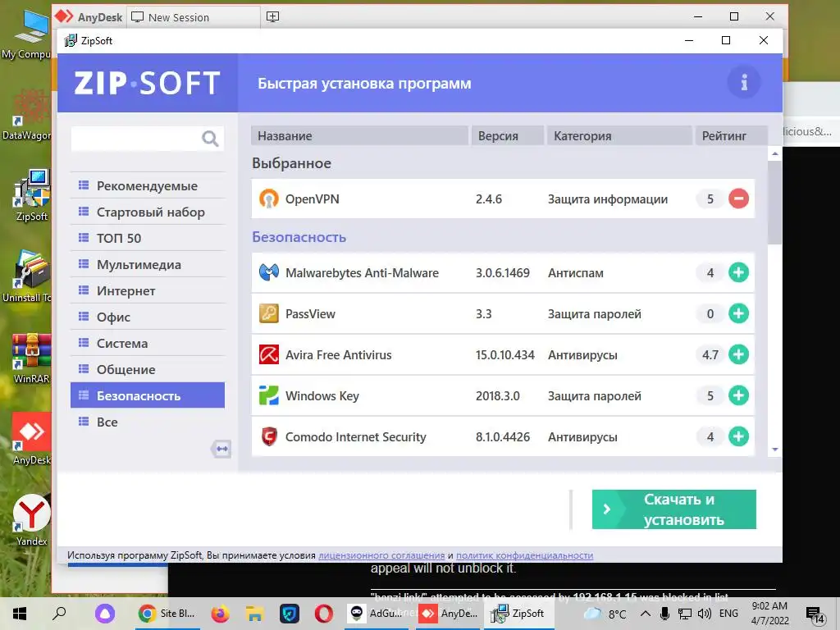Select the Общение category
The image size is (840, 630).
tap(148, 370)
